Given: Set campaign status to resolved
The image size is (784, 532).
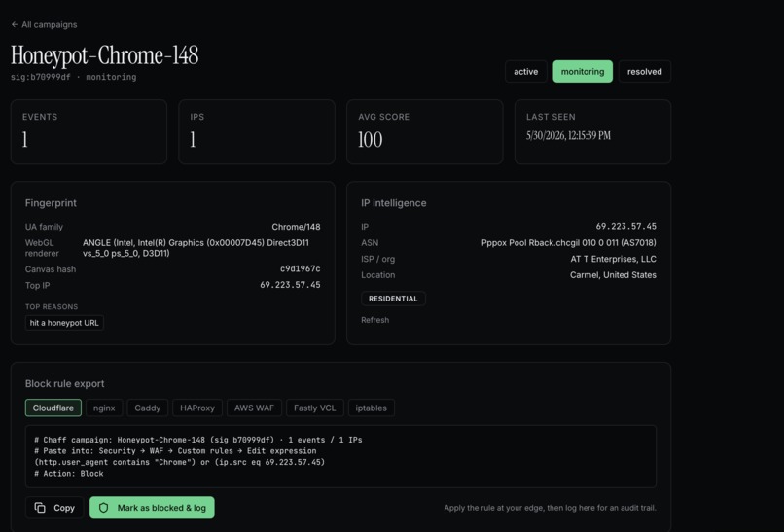Looking at the screenshot, I should [x=645, y=72].
